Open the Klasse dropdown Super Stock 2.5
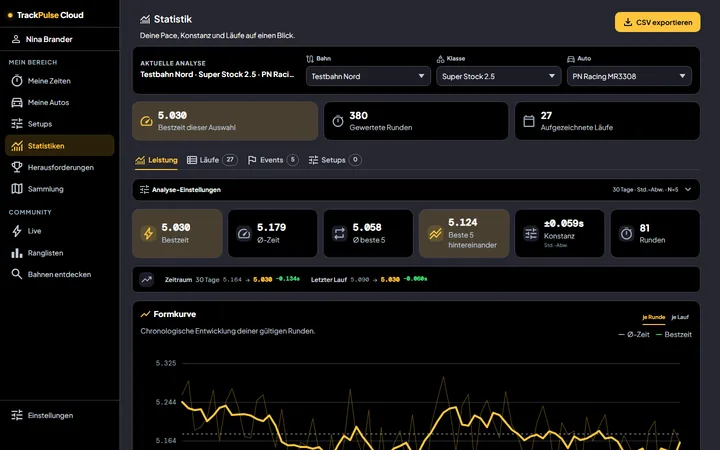This screenshot has height=450, width=720. (499, 76)
